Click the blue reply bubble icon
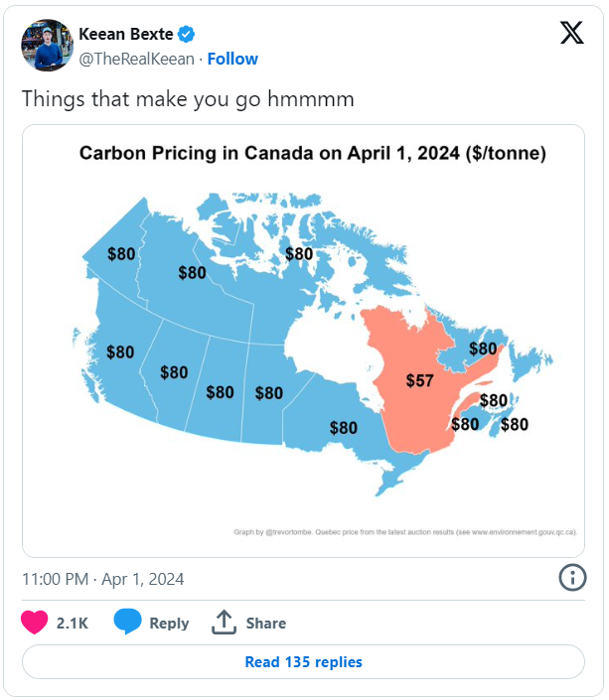This screenshot has height=700, width=609. 127,621
